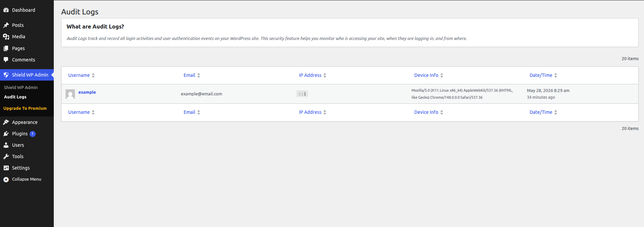
Task: Open the Appearance menu label
Action: click(x=25, y=122)
